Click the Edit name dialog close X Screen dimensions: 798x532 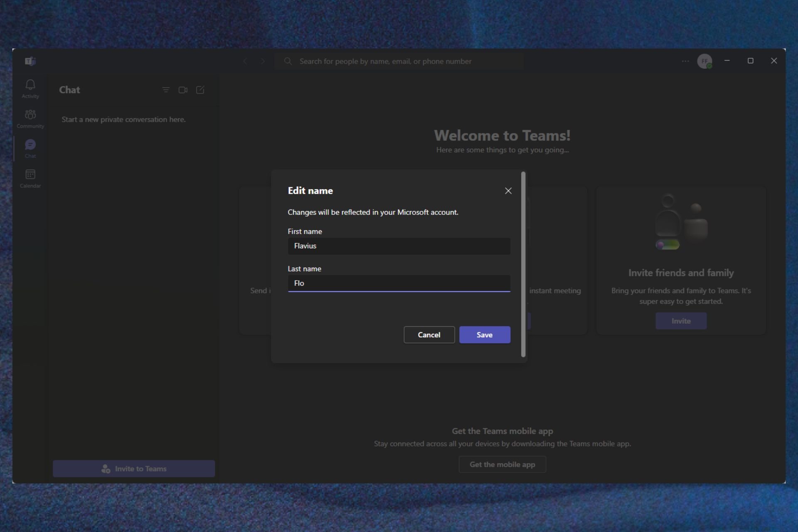(508, 191)
